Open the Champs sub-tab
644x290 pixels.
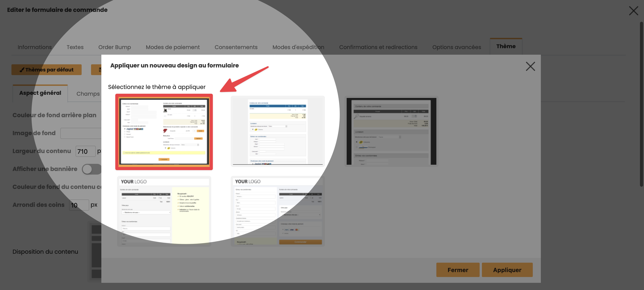point(88,94)
